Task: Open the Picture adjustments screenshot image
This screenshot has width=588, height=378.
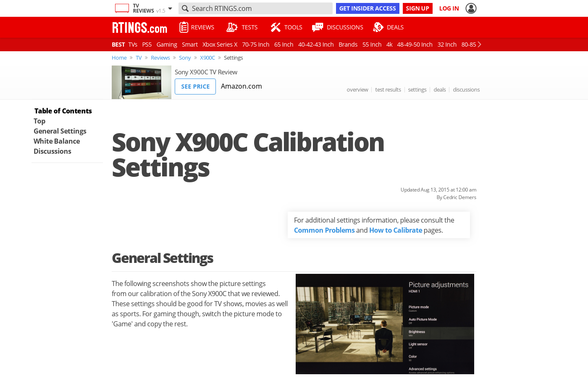Action: (x=385, y=324)
